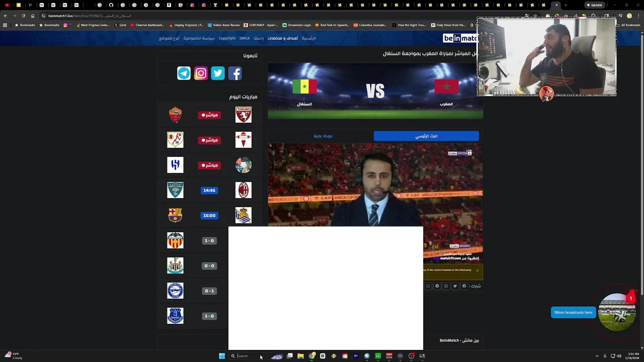Open the مباشر badge for Torino match
The height and width of the screenshot is (362, 644).
(x=209, y=115)
